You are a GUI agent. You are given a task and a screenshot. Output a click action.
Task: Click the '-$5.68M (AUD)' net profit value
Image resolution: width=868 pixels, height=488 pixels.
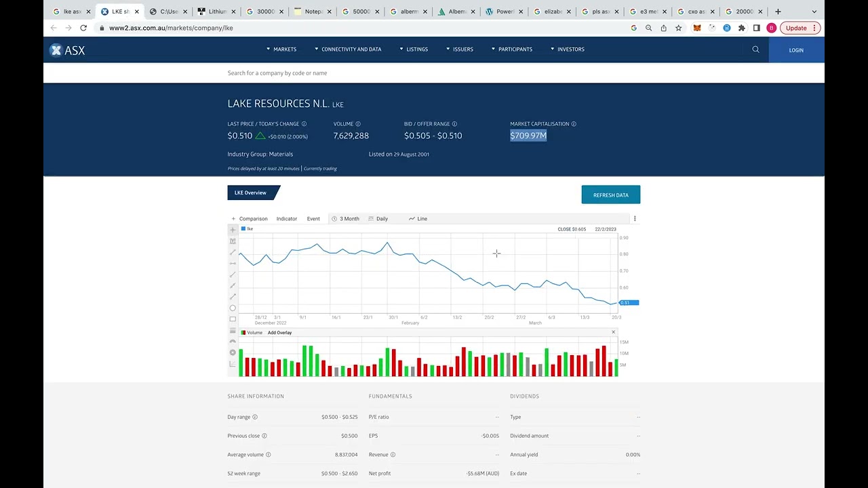(x=482, y=473)
